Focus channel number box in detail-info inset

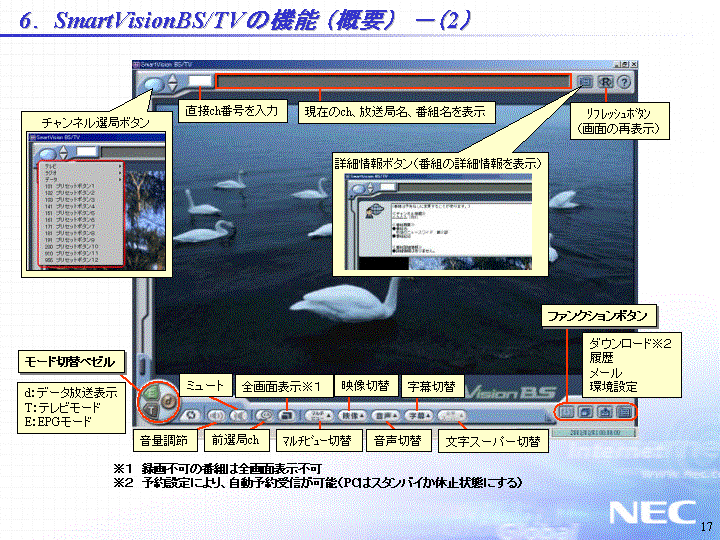[388, 187]
